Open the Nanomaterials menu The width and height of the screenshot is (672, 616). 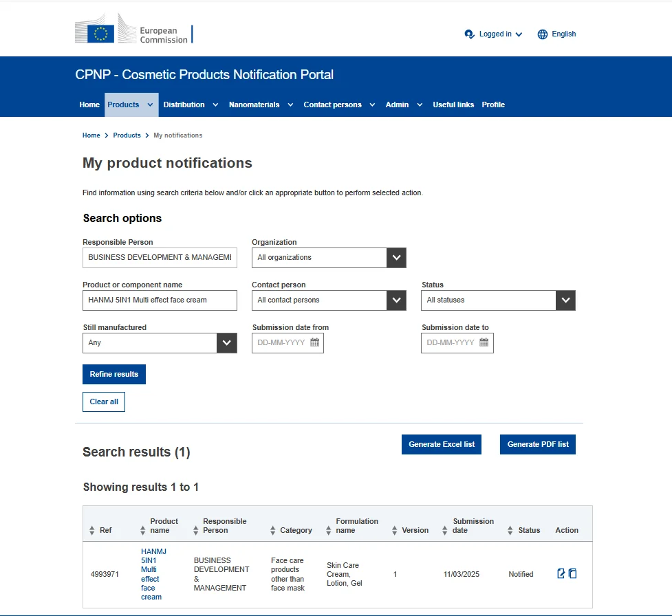(261, 105)
